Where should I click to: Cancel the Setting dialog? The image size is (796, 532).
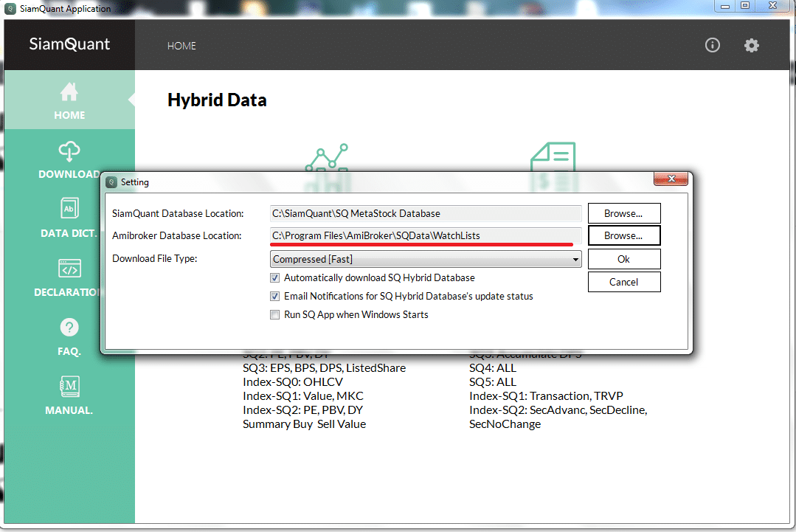(x=623, y=282)
